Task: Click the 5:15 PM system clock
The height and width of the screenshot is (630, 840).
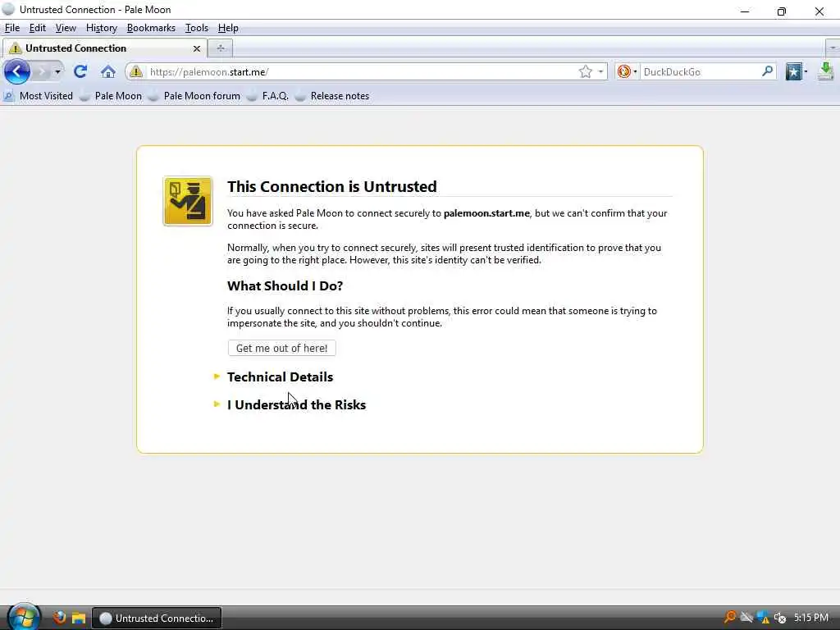Action: (x=811, y=618)
